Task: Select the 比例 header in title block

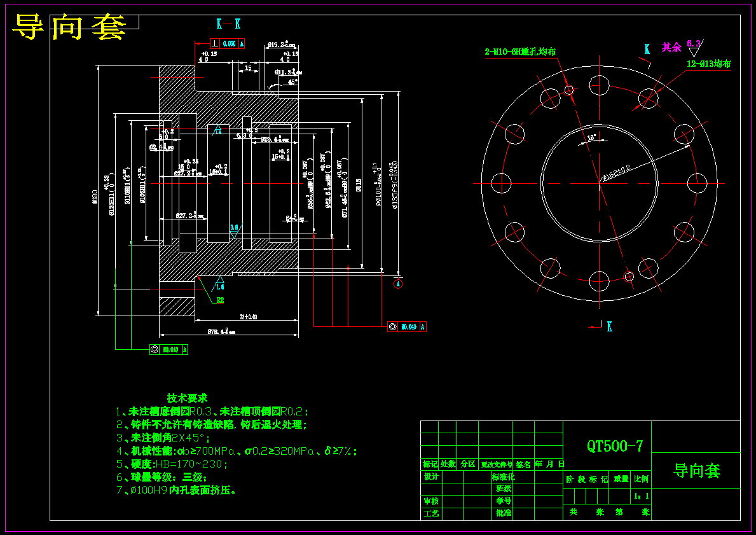Action: (642, 479)
